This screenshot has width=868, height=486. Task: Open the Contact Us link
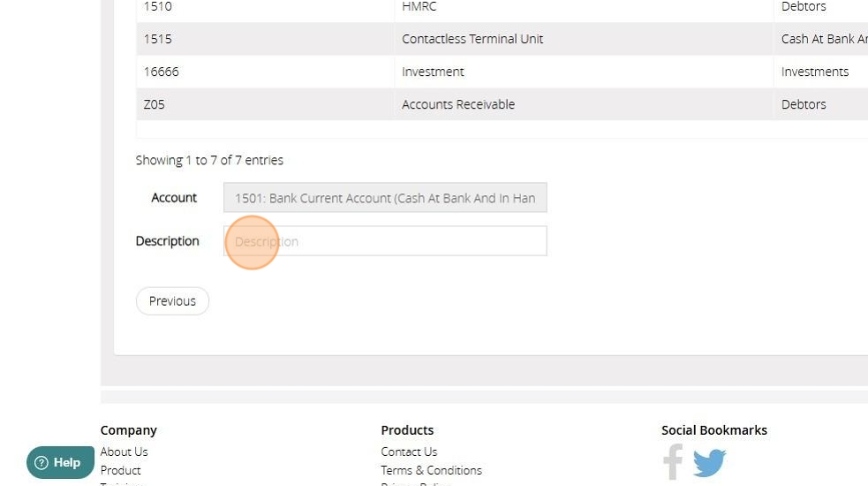(409, 452)
